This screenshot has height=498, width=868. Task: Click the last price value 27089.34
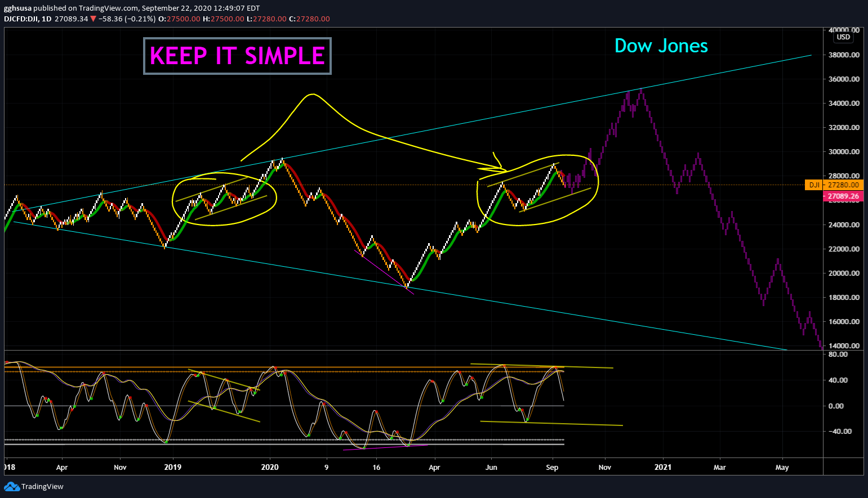(x=72, y=19)
